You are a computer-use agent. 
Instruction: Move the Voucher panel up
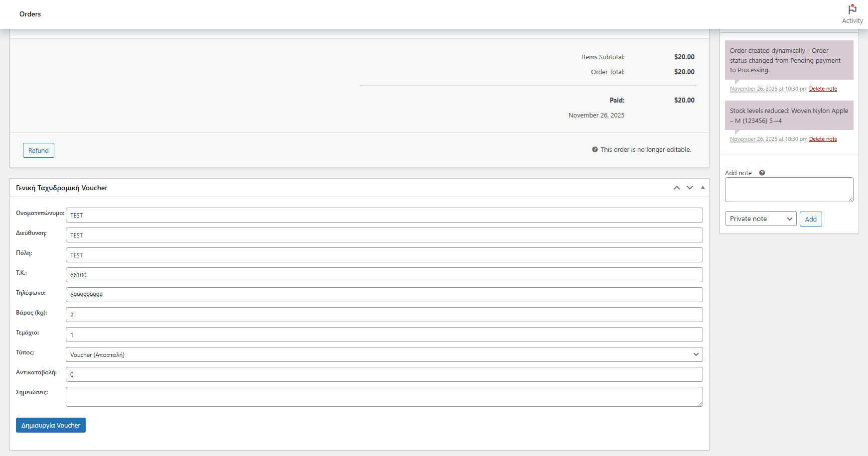(x=677, y=188)
